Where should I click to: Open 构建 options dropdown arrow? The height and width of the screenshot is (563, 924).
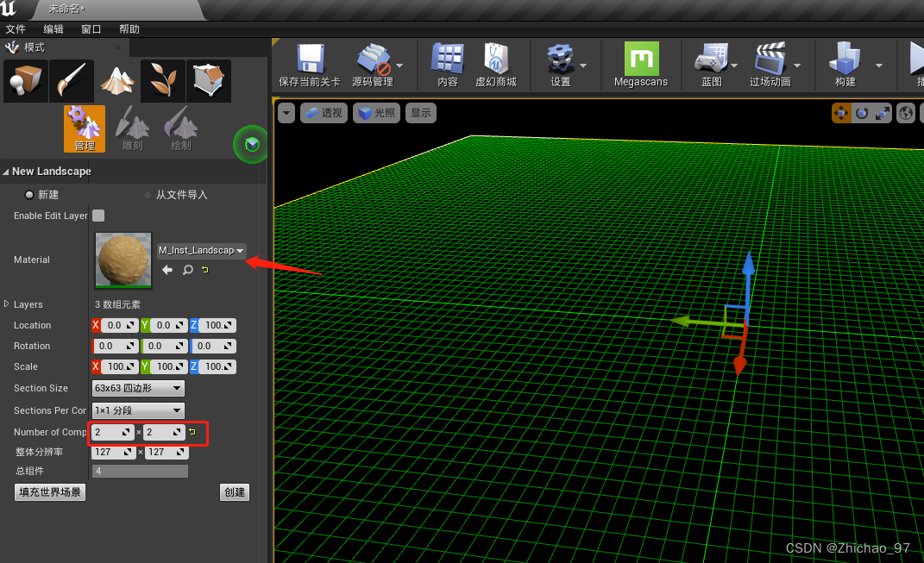pos(878,66)
